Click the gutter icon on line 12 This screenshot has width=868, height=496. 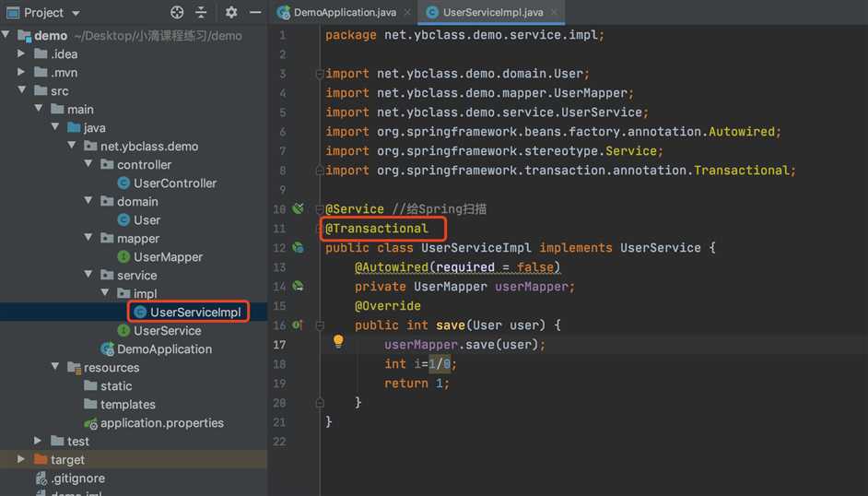[x=298, y=247]
